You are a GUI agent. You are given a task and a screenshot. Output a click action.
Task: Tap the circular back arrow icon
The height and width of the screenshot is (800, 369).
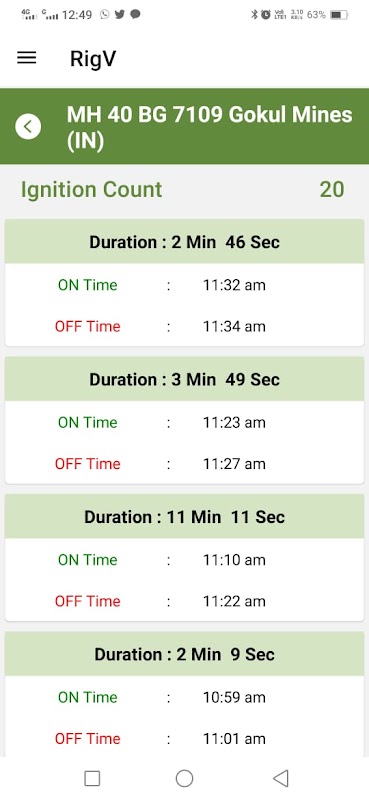(28, 126)
